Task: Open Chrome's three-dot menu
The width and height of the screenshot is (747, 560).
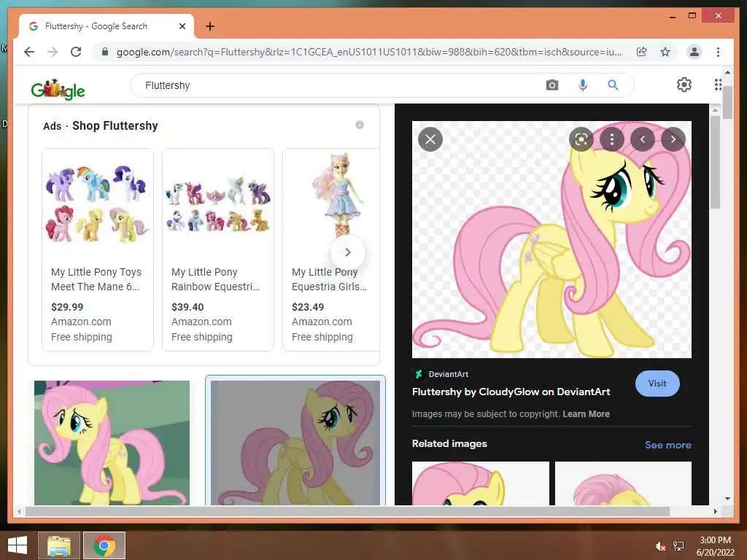Action: pyautogui.click(x=718, y=52)
